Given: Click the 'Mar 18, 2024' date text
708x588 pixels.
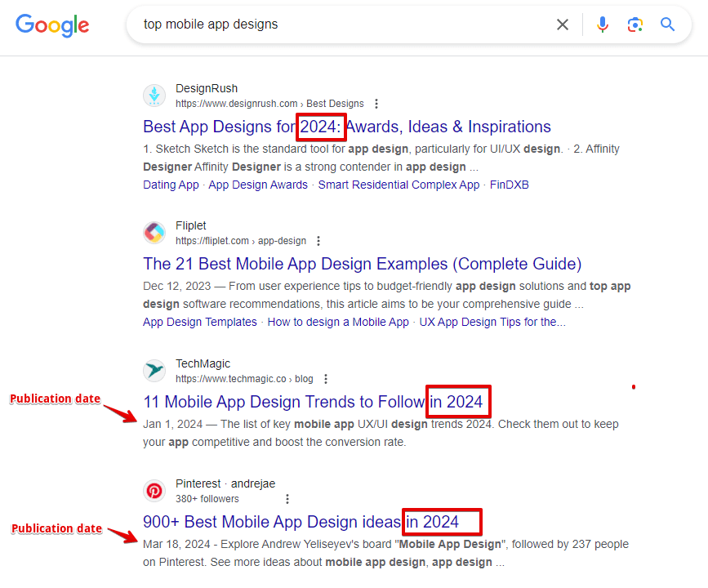Looking at the screenshot, I should [176, 545].
